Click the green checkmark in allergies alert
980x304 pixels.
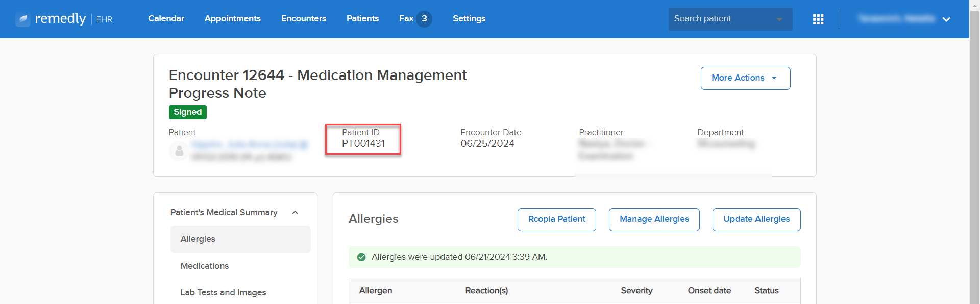pos(361,257)
